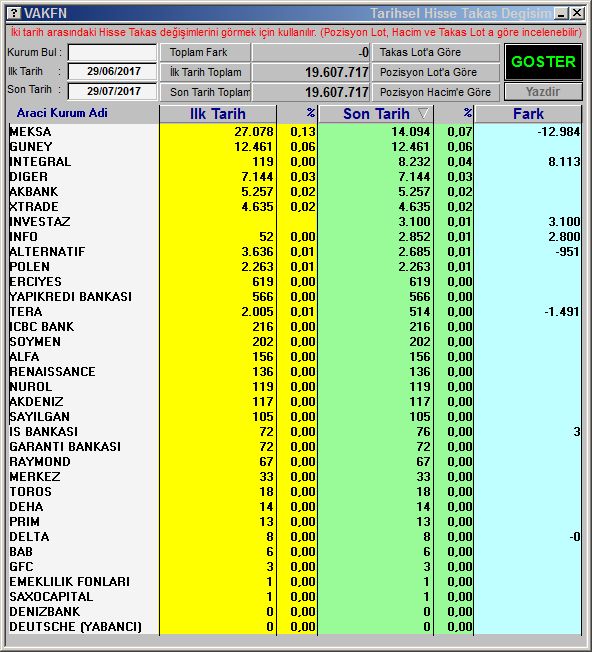
Task: Sort by Son Tarih column header
Action: point(376,114)
